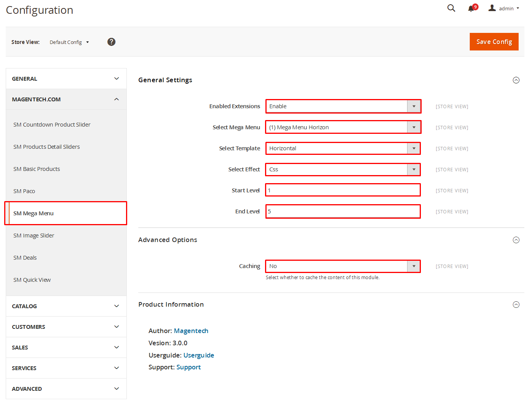Viewport: 532px width, 403px height.
Task: Open SM Deals settings
Action: tap(25, 258)
